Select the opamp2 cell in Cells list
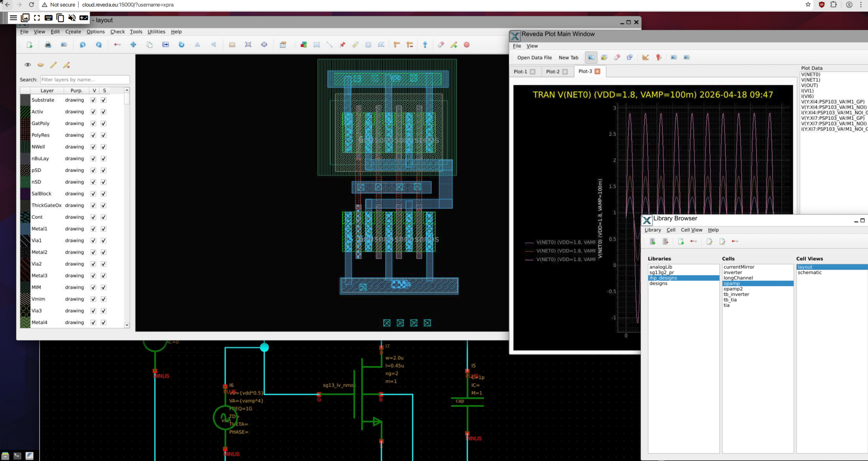This screenshot has height=461, width=868. pyautogui.click(x=733, y=289)
